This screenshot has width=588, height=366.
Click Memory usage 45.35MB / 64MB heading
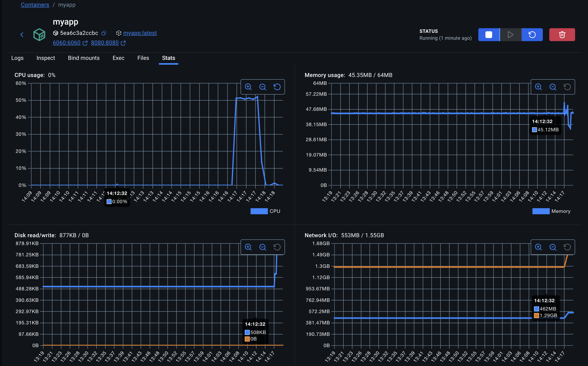click(x=348, y=75)
